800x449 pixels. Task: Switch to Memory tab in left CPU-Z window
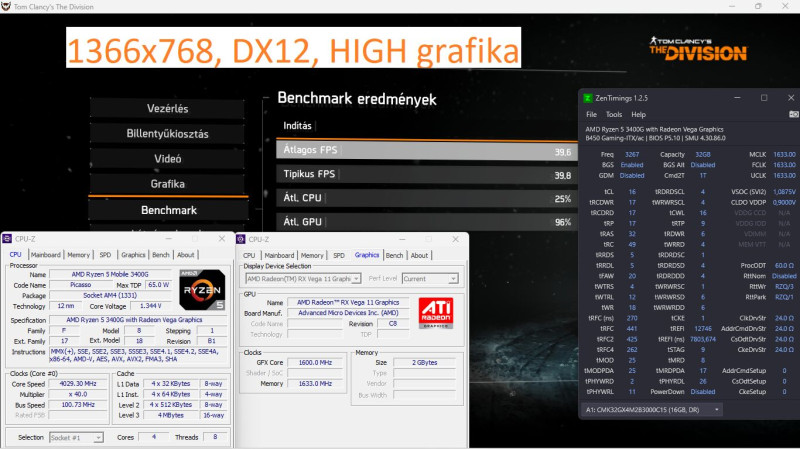[78, 255]
